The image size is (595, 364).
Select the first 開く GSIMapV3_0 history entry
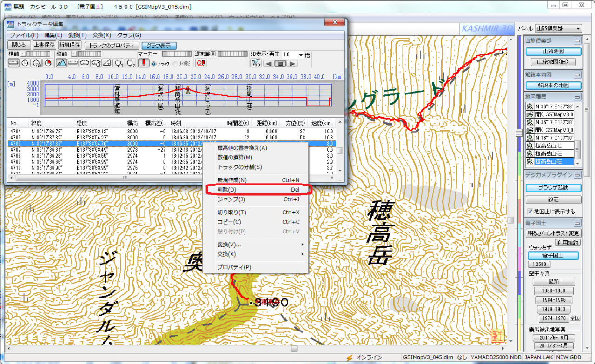[549, 114]
